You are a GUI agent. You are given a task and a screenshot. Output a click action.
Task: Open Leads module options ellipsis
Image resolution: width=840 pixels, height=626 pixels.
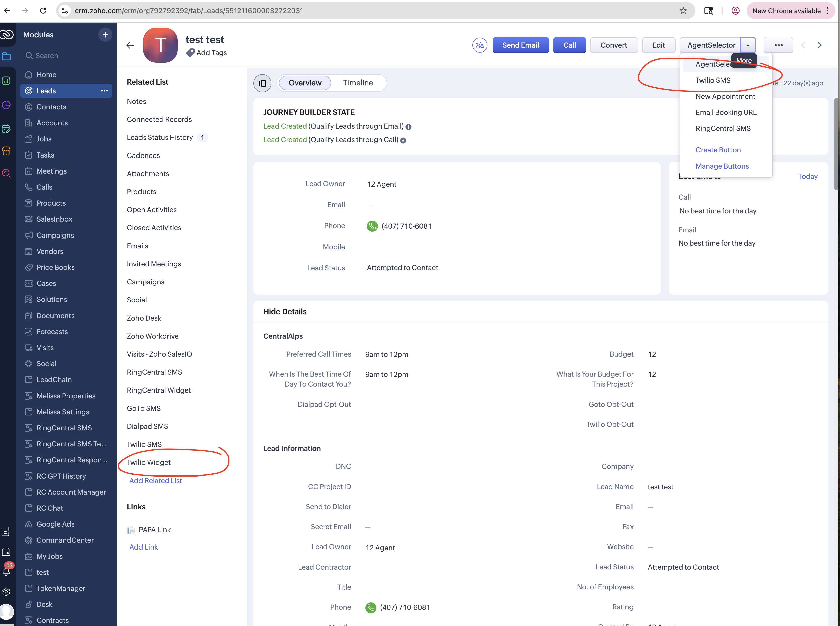coord(104,91)
